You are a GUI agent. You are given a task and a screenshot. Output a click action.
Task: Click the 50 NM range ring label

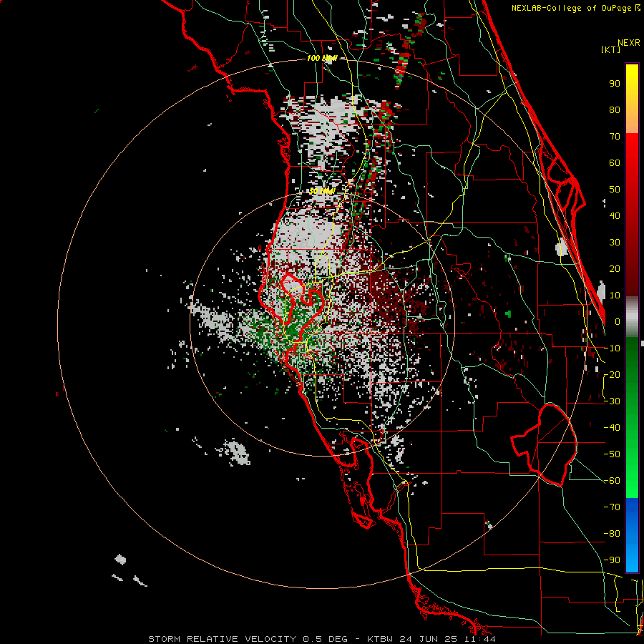point(322,191)
